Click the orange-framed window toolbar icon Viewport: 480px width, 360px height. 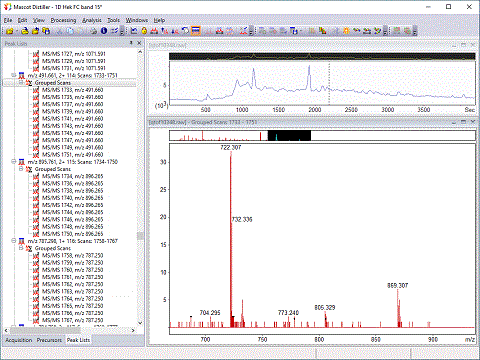[x=196, y=31]
